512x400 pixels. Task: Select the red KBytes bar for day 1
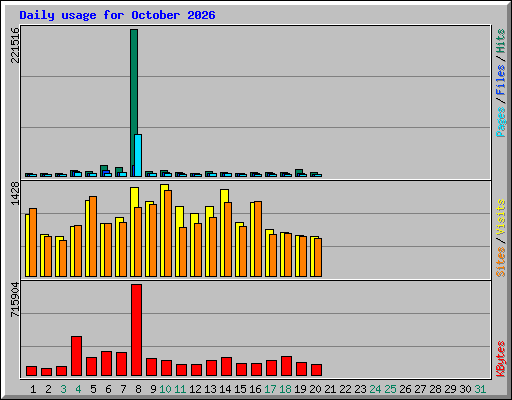point(31,371)
